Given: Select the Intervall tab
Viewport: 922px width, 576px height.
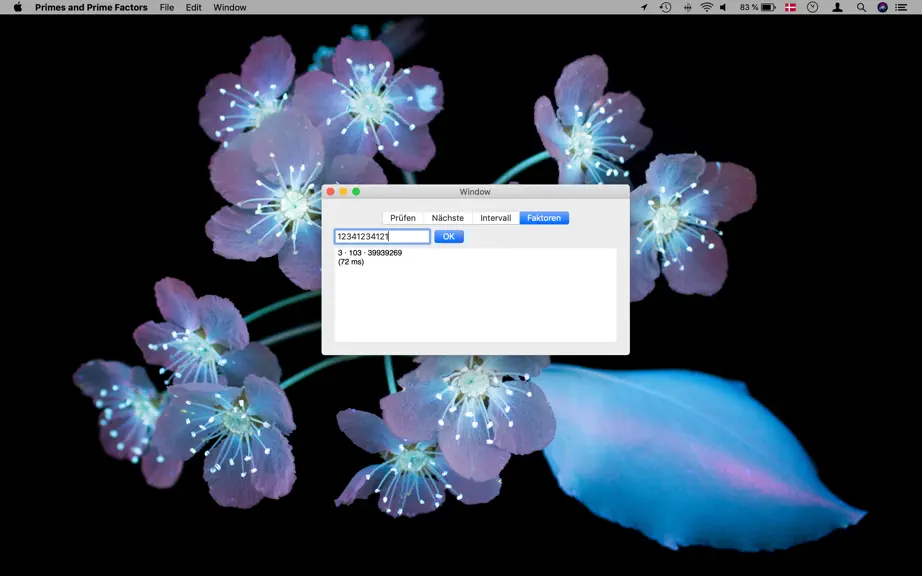Looking at the screenshot, I should [x=496, y=218].
